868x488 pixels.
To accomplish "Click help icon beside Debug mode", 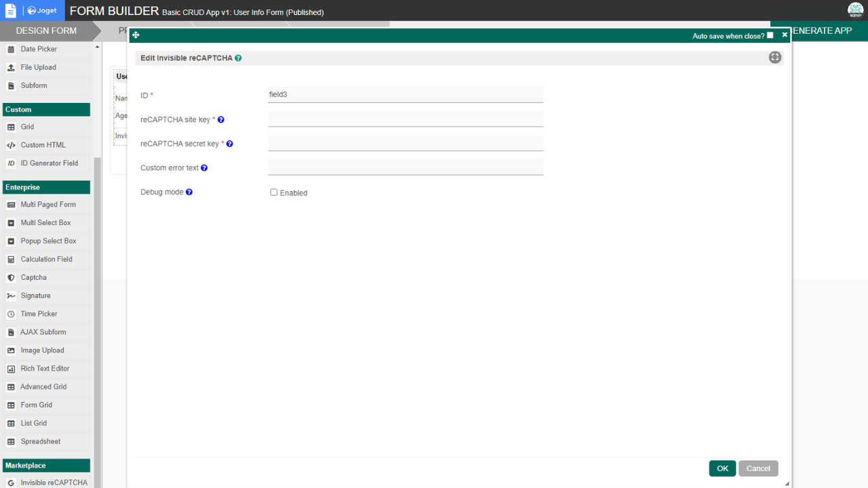I will [189, 192].
